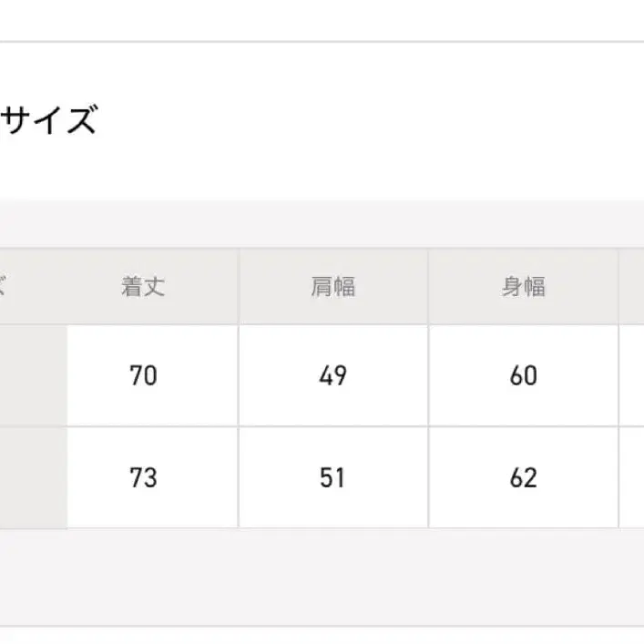Click the cut-off leftmost header ending in ズ

click(x=27, y=287)
